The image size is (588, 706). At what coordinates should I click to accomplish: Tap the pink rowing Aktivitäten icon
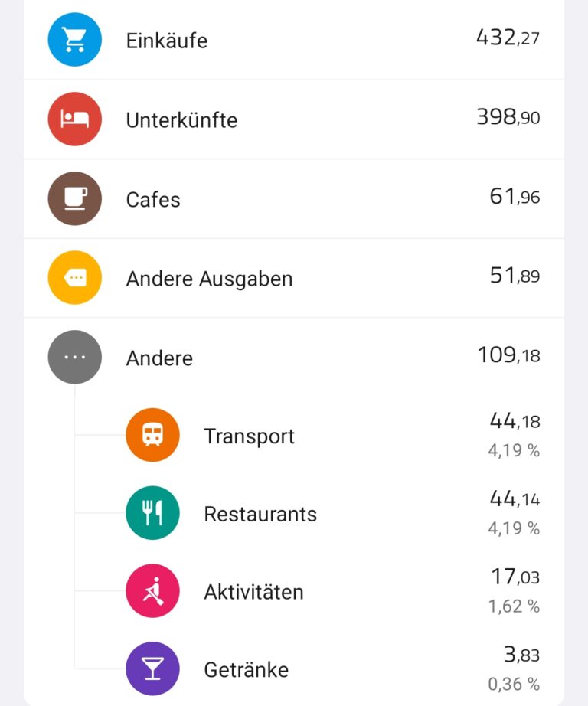(x=152, y=590)
